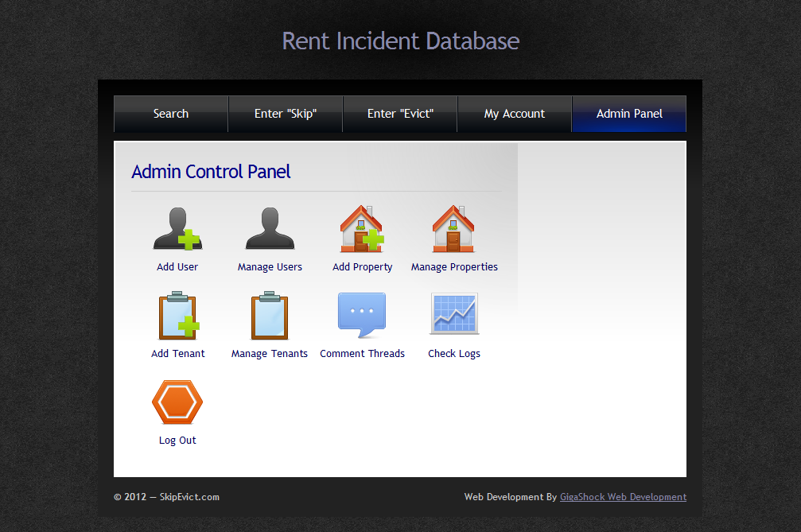Click the orange Log Out hexagon icon
801x532 pixels.
(x=177, y=402)
